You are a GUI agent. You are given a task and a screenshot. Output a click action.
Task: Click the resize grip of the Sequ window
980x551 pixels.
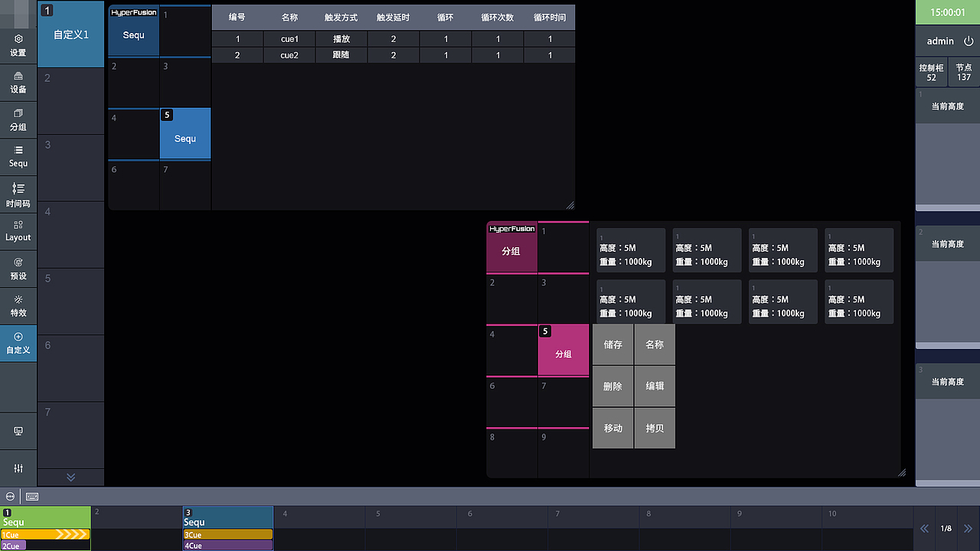coord(570,205)
